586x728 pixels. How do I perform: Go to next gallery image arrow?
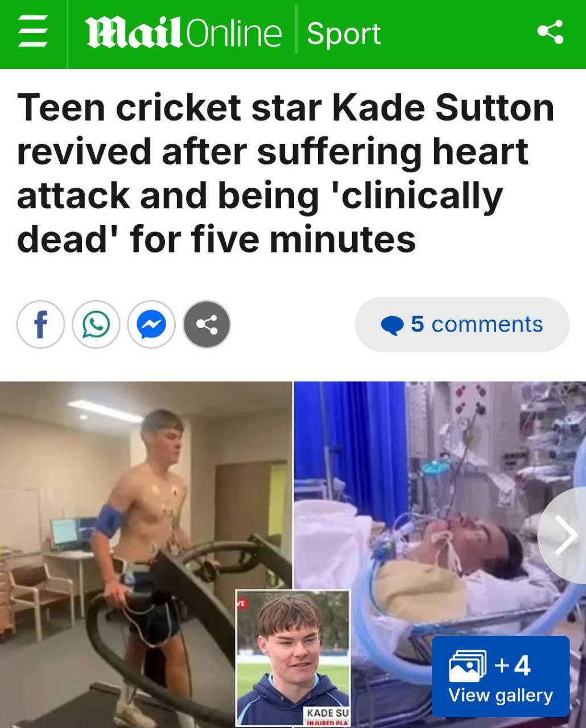point(565,535)
